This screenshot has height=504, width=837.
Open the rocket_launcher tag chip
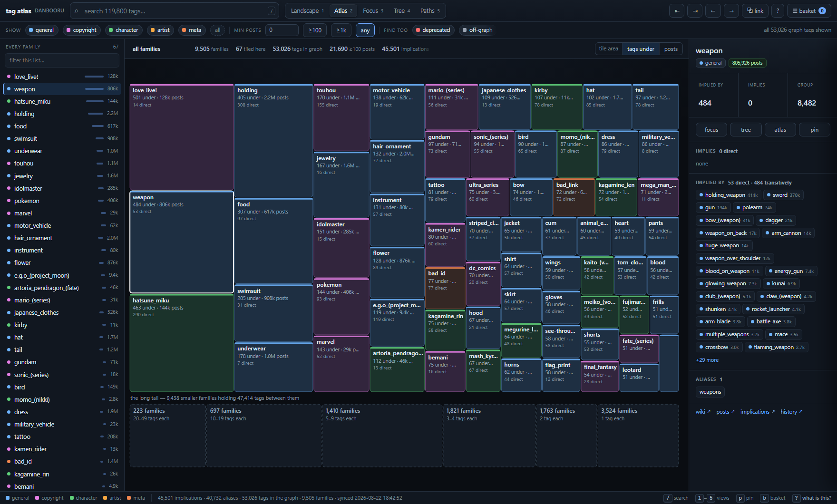click(x=773, y=309)
